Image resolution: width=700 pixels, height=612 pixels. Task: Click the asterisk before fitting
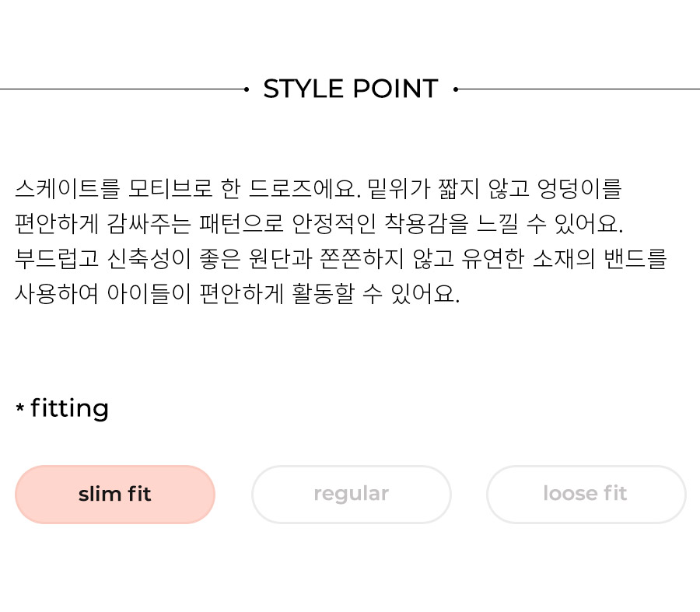19,407
